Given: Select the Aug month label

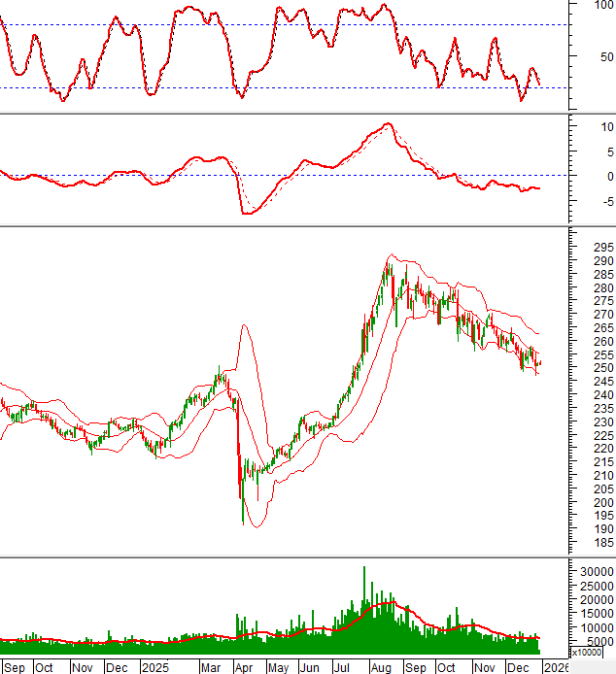Looking at the screenshot, I should tap(381, 667).
